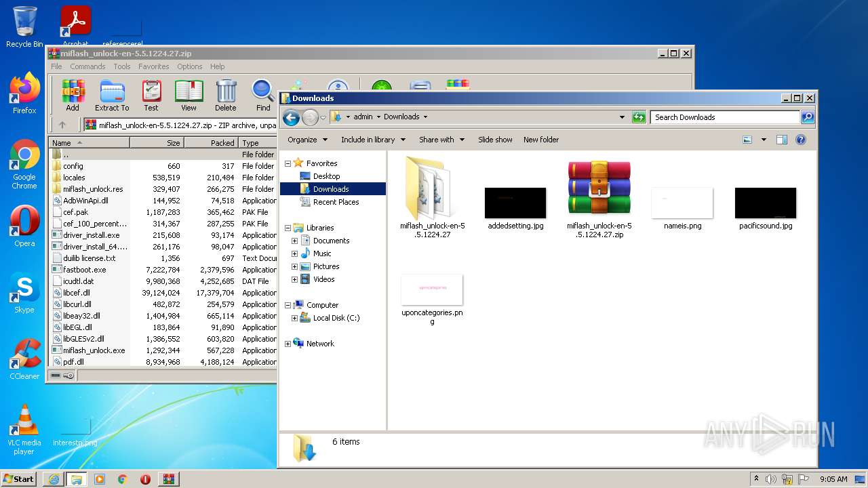Open the Include in library dropdown
This screenshot has width=868, height=488.
point(373,140)
